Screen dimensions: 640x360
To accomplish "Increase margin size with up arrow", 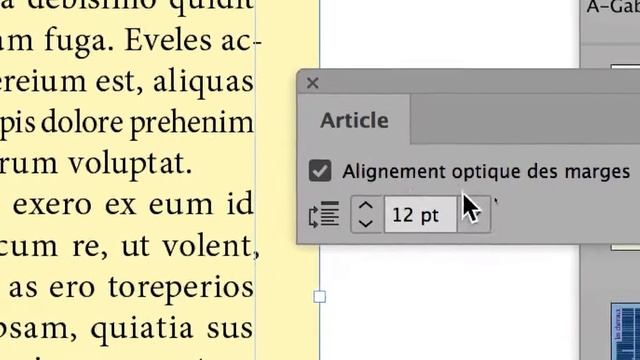I will click(366, 206).
